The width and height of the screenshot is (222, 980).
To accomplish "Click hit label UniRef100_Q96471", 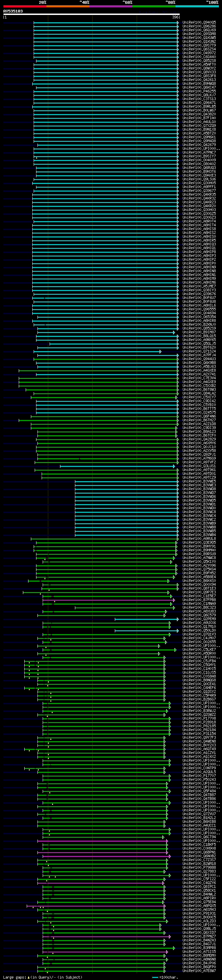I will [x=199, y=103].
